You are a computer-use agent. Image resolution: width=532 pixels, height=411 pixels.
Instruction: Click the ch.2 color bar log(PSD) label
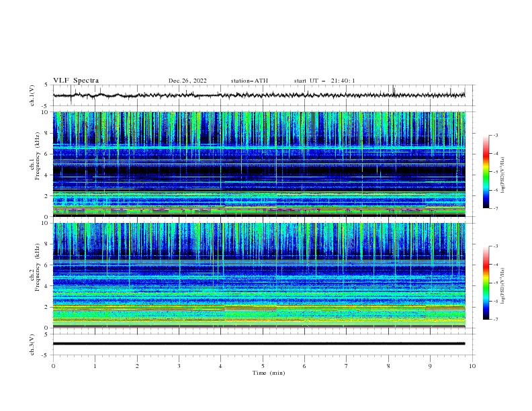coord(503,285)
